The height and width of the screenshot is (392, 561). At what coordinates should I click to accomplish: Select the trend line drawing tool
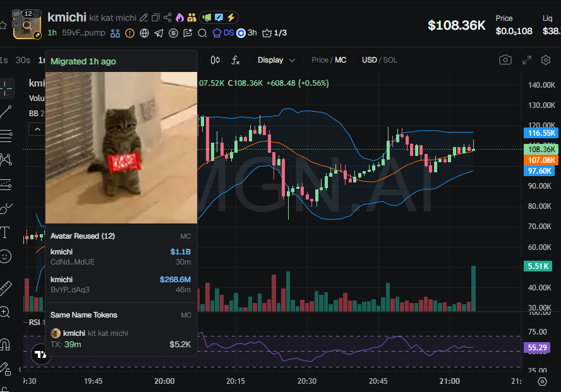point(6,112)
